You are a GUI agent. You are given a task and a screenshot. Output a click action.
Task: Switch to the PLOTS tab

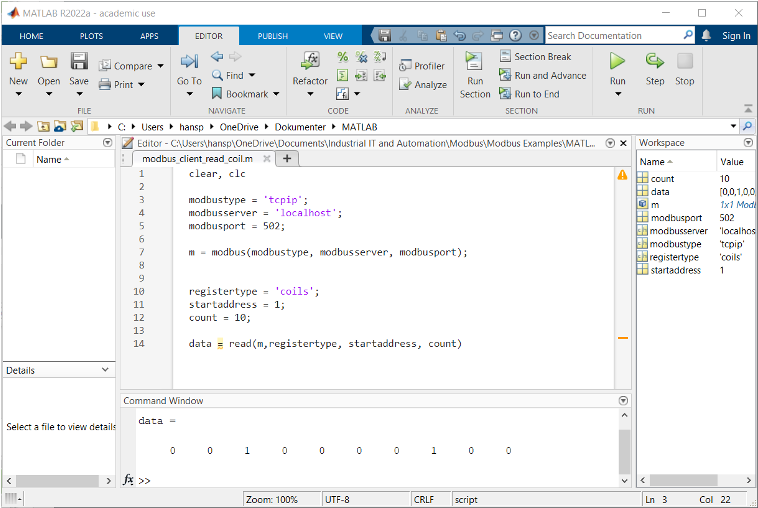point(91,36)
